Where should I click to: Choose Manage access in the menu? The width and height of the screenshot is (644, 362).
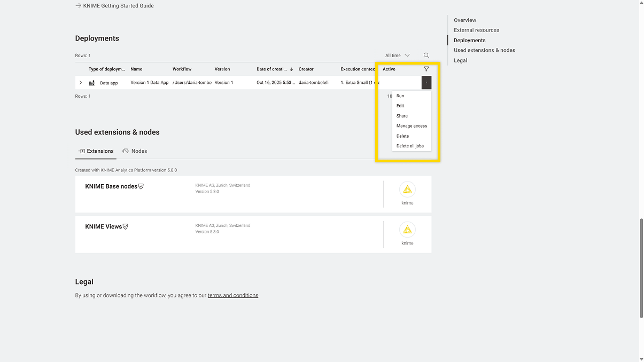click(x=412, y=126)
